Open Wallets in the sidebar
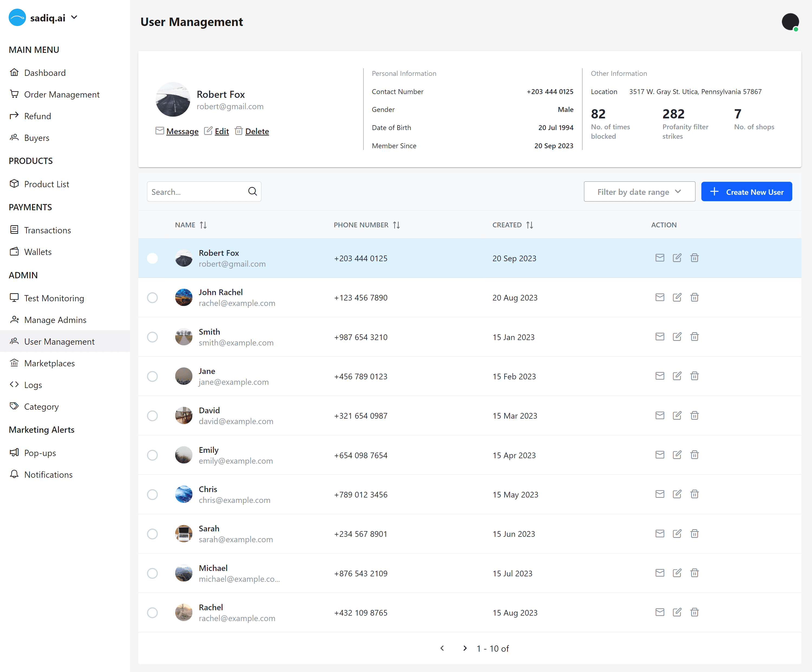Screen dimensions: 812x672 coord(65,252)
